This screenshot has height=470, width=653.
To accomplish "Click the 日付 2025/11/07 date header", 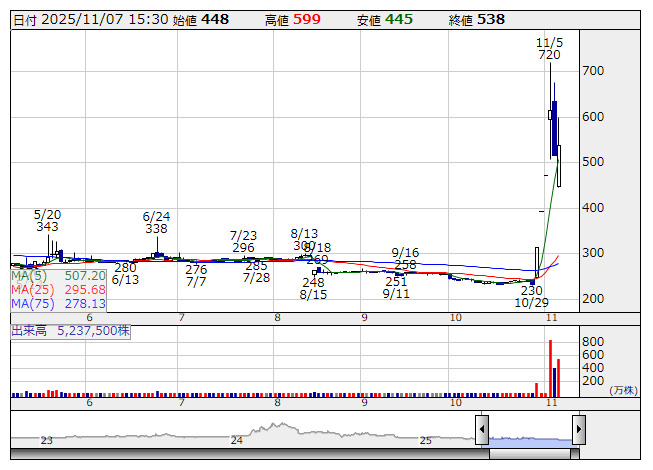I will [x=90, y=20].
